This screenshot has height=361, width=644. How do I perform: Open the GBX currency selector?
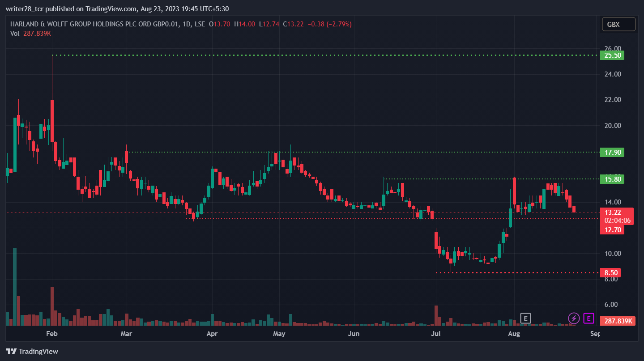click(x=619, y=25)
